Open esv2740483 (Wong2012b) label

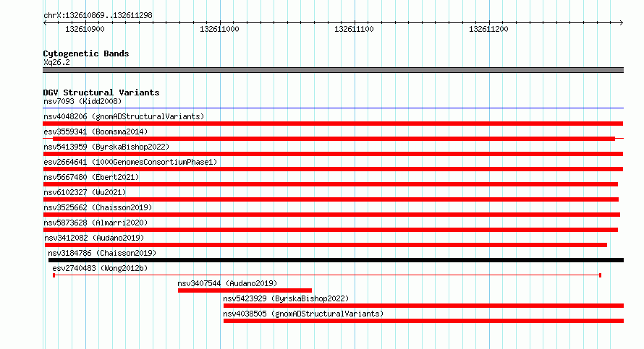[100, 268]
